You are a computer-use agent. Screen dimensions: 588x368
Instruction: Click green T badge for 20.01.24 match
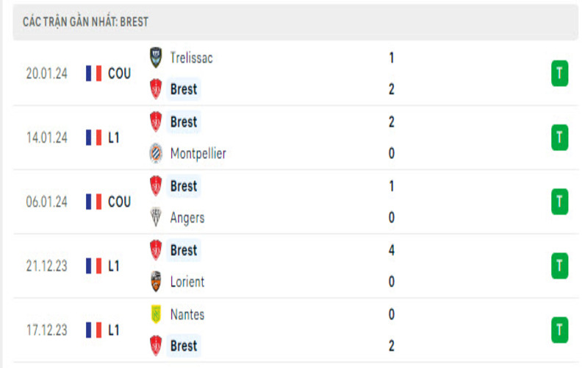coord(559,74)
